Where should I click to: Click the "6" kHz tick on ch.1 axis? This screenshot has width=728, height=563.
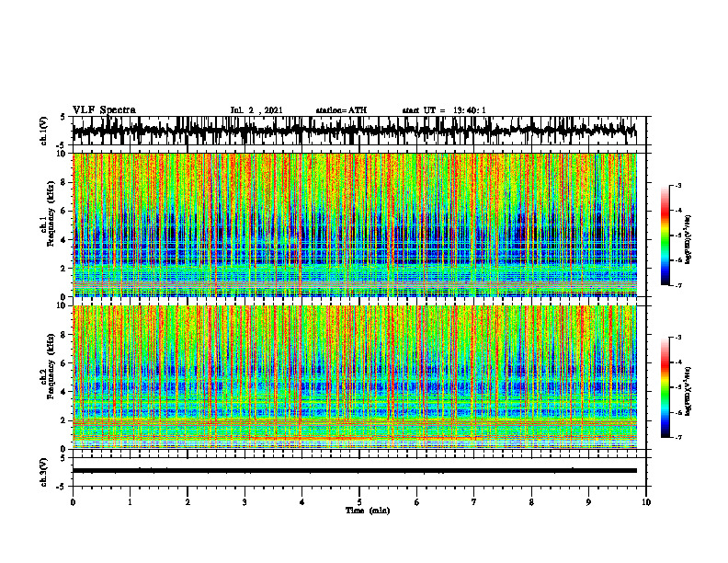(64, 212)
